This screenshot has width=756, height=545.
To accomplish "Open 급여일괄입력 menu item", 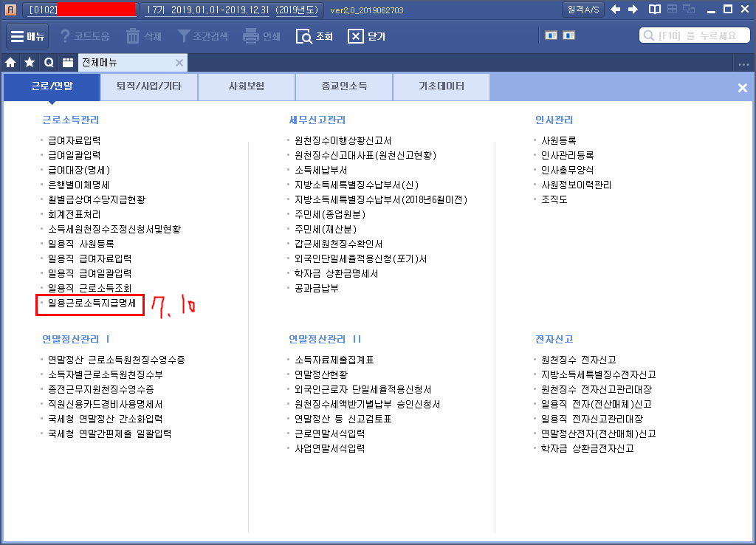I will tap(75, 155).
